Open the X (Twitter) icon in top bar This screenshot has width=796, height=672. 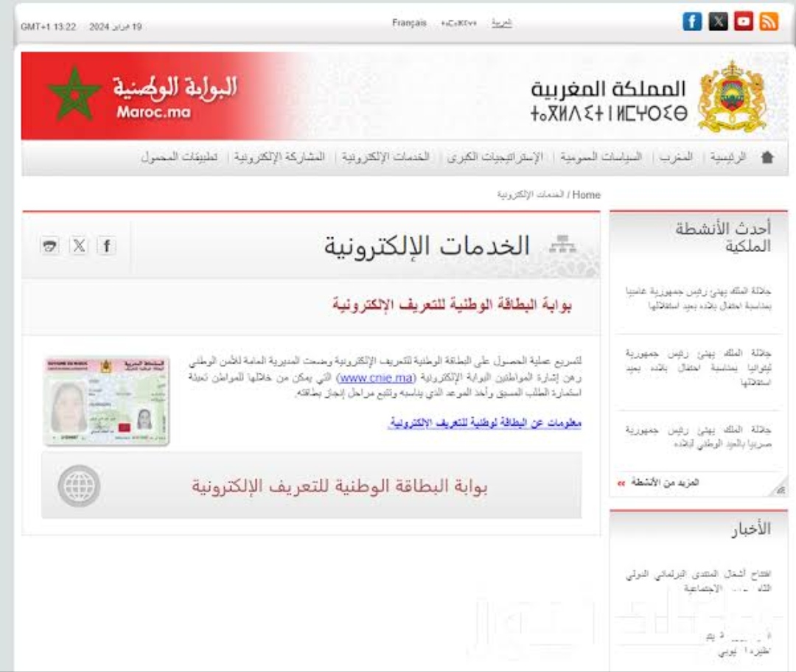718,21
